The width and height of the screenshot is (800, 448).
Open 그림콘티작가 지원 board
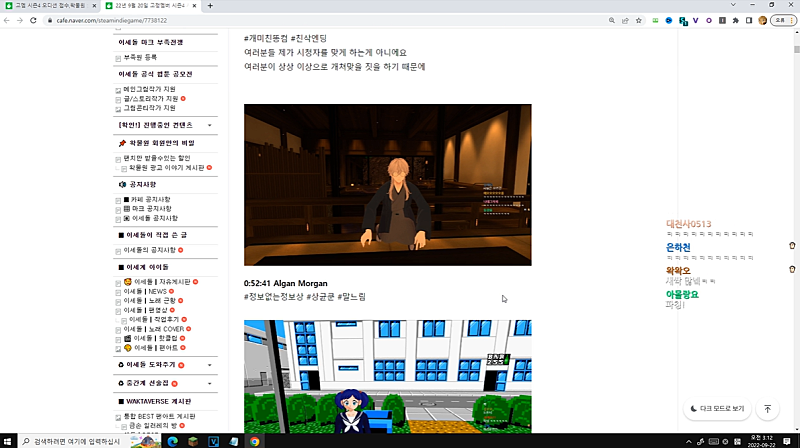click(x=149, y=108)
